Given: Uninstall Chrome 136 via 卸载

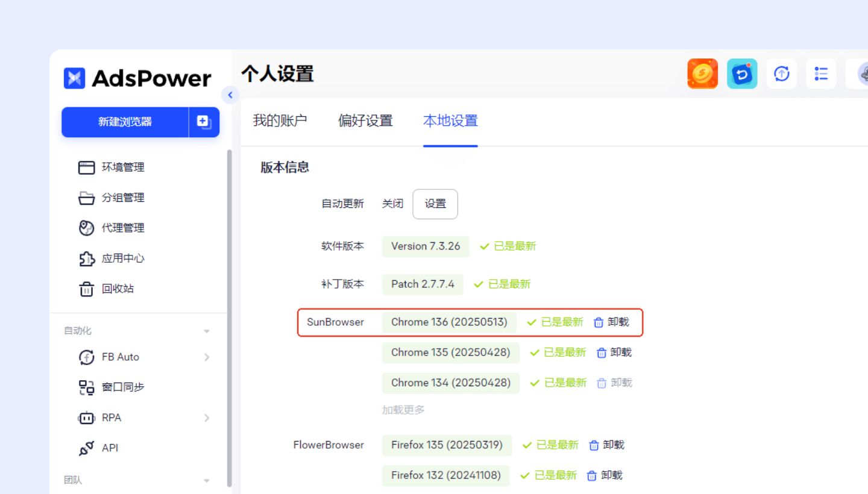Looking at the screenshot, I should 618,322.
